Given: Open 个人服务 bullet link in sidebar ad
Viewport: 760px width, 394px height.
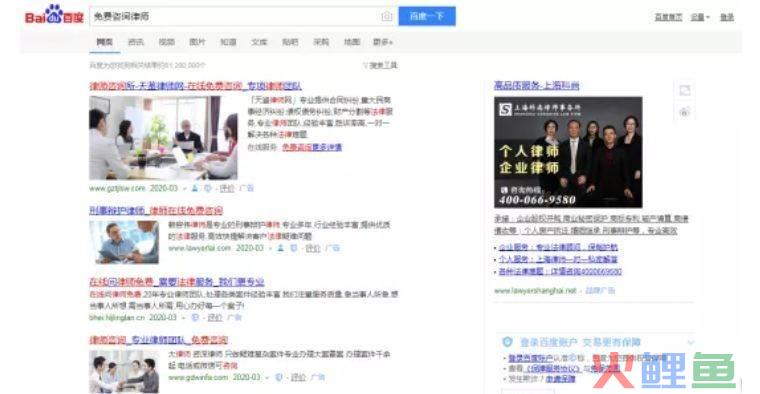Looking at the screenshot, I should pos(558,260).
